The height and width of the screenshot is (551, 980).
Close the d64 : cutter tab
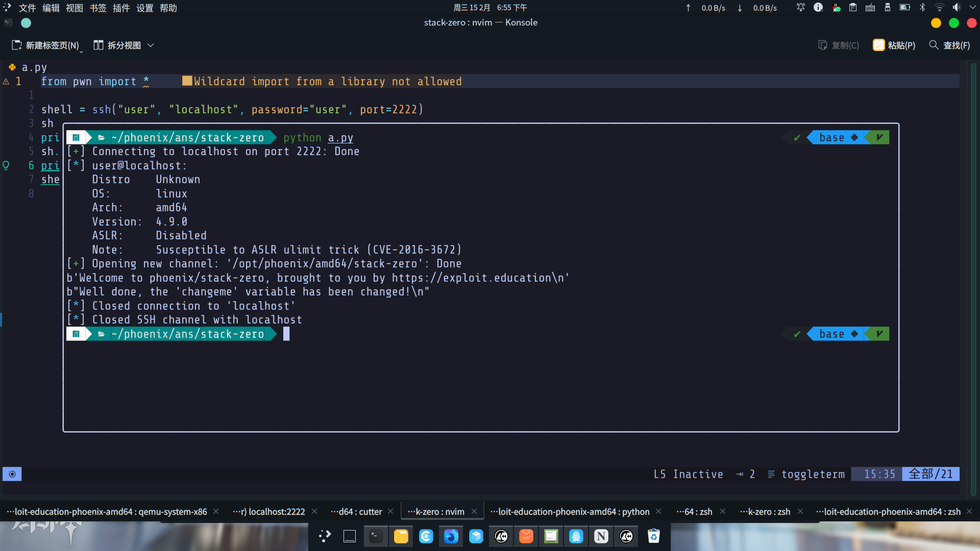pyautogui.click(x=390, y=511)
